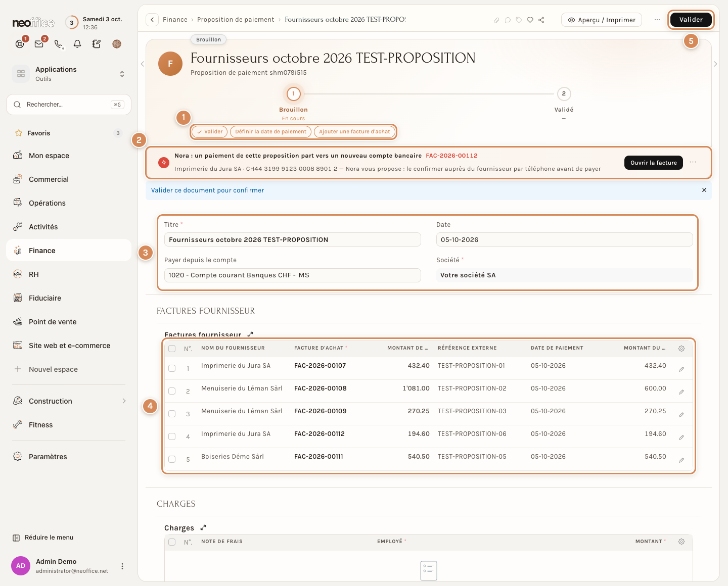The image size is (728, 586).
Task: Select all checkbox in Charges table
Action: (172, 542)
